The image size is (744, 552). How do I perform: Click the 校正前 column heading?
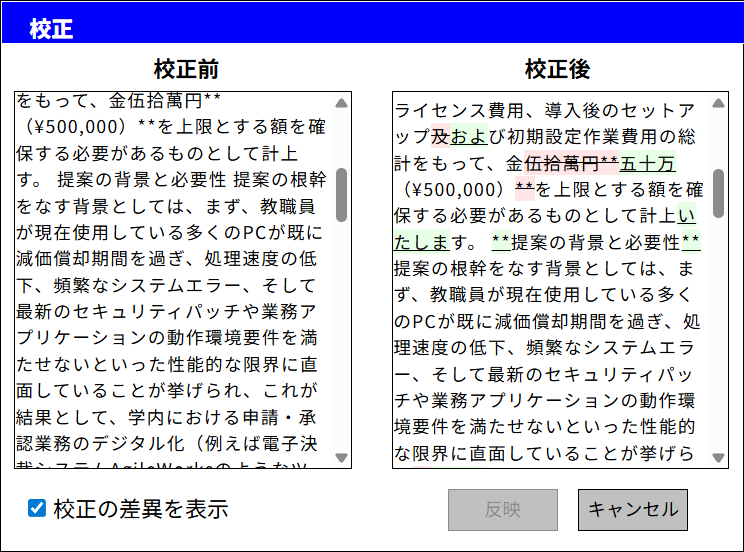tap(186, 69)
